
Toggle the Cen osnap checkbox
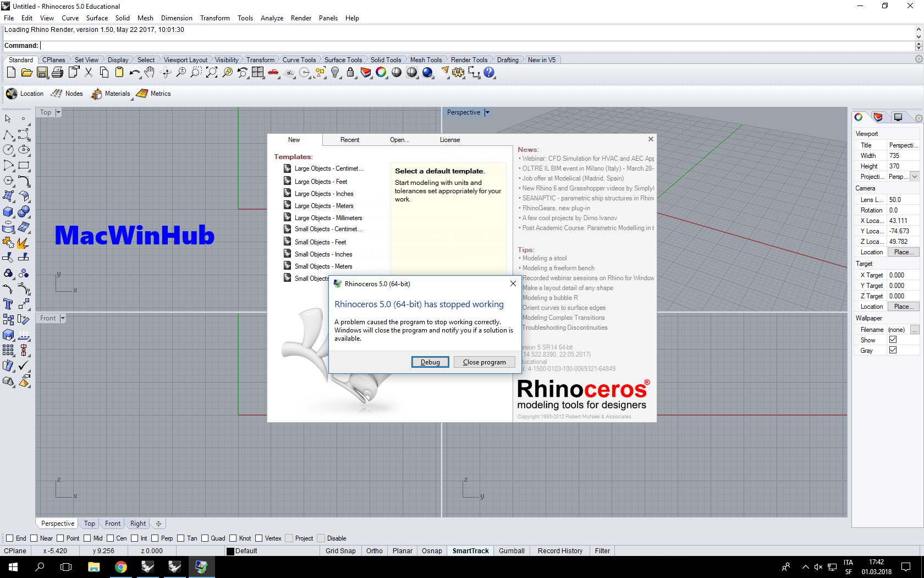[111, 538]
